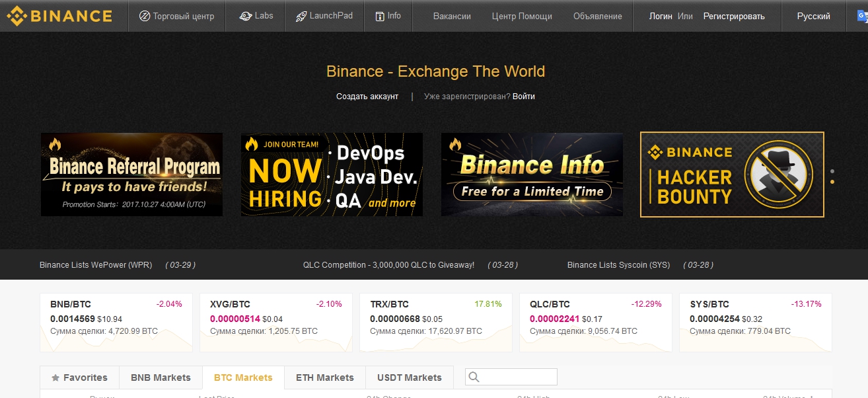Click BNB/BTC price 0.0014569

pos(73,319)
